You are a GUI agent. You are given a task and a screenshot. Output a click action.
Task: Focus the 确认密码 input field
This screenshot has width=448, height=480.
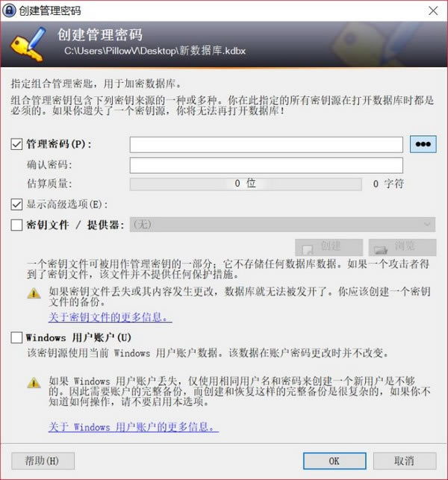(266, 165)
